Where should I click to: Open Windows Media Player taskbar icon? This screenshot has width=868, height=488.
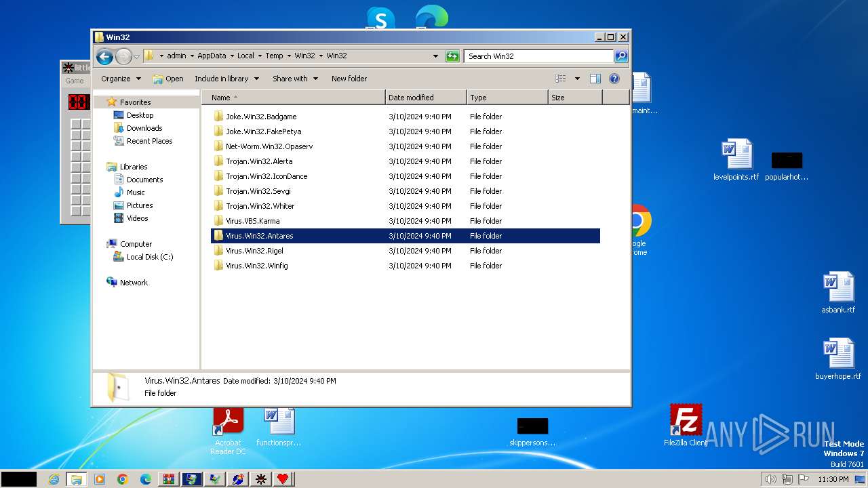click(100, 479)
